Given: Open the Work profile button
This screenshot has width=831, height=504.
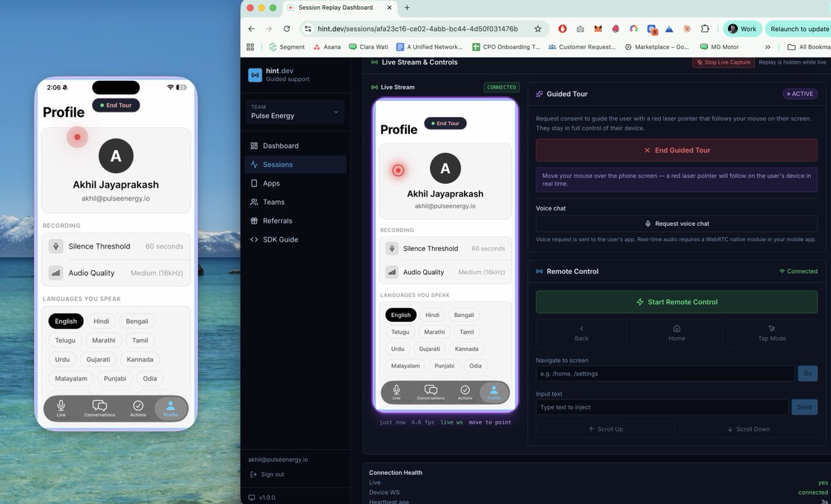Looking at the screenshot, I should [x=742, y=29].
